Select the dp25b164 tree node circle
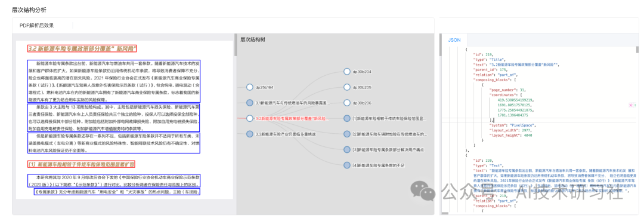Viewport: 644px width, 218px height. [x=249, y=87]
